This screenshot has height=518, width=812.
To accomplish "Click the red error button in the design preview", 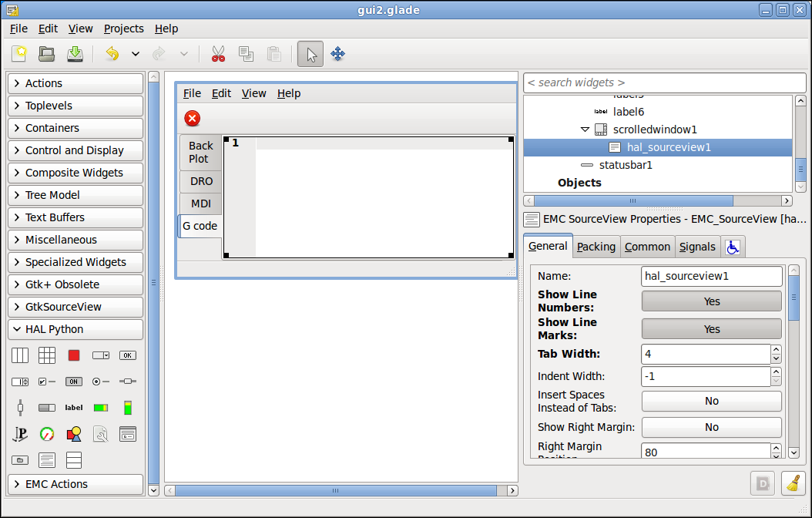I will click(x=192, y=119).
